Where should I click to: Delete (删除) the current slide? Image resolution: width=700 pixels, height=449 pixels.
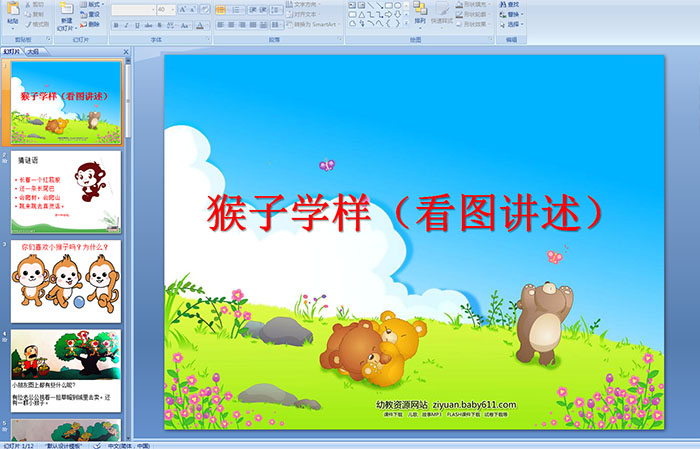90,24
